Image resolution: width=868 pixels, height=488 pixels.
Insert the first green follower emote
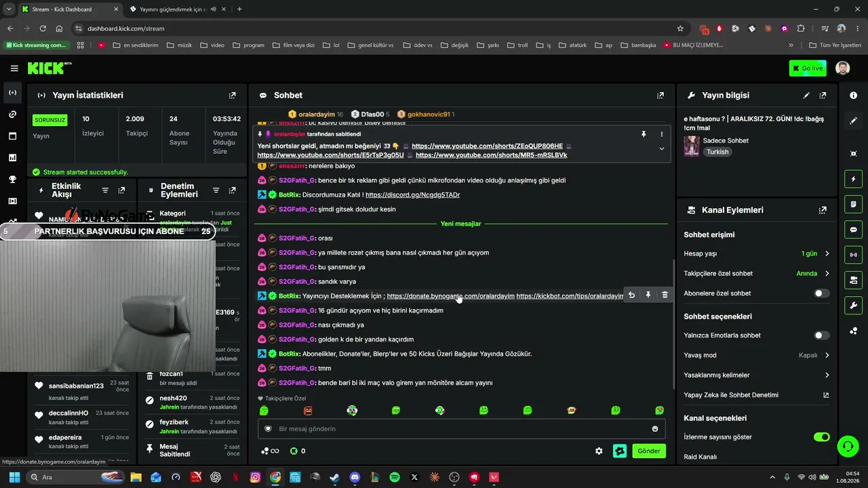[x=264, y=411]
